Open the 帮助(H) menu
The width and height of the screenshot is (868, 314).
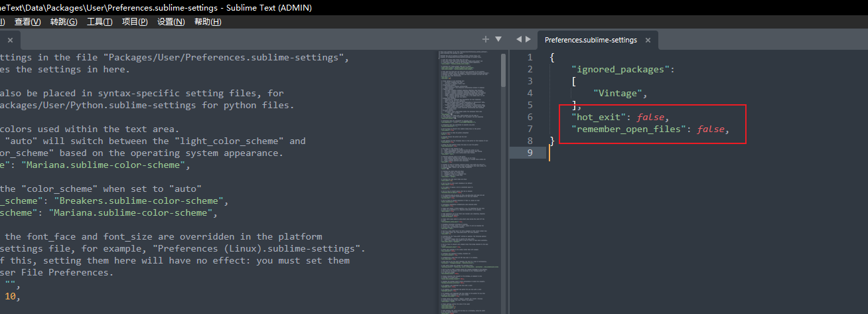tap(207, 22)
